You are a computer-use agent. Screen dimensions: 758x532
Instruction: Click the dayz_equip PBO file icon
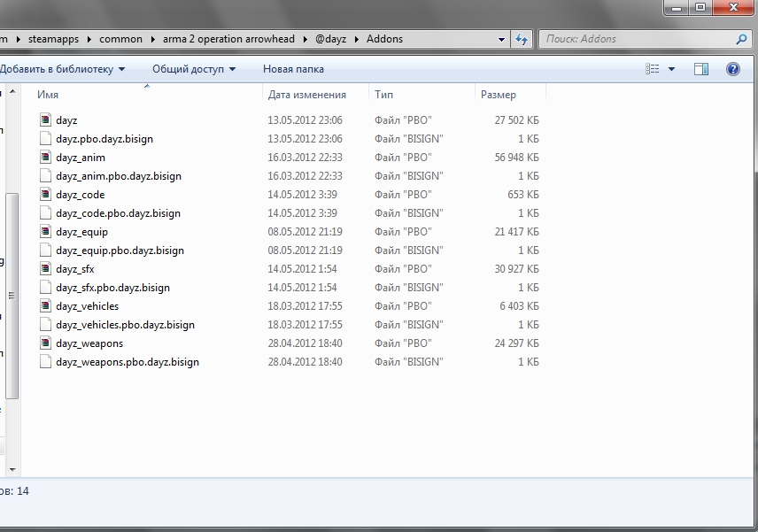[x=45, y=231]
